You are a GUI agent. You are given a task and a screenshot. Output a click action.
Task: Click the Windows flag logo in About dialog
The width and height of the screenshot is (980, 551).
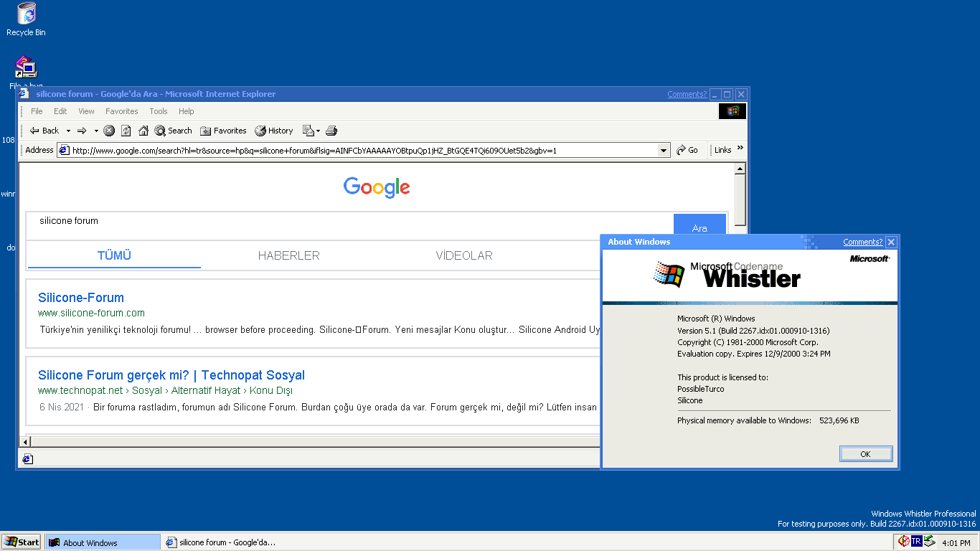click(x=669, y=274)
